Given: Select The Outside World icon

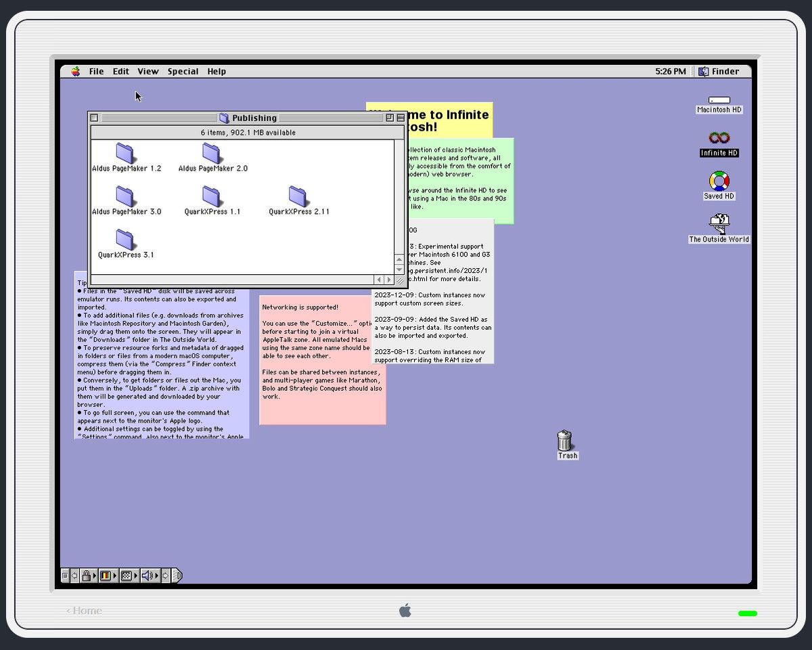Looking at the screenshot, I should pos(719,223).
